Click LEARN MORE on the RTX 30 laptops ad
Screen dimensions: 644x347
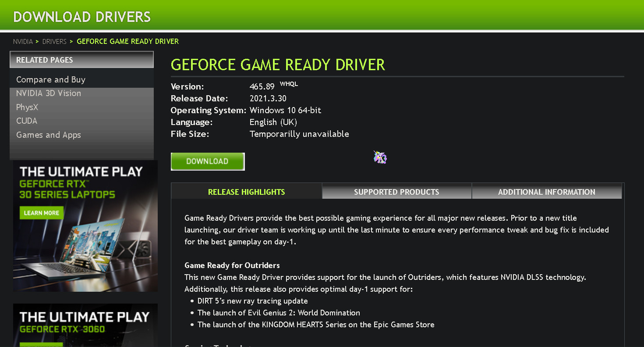pyautogui.click(x=42, y=213)
